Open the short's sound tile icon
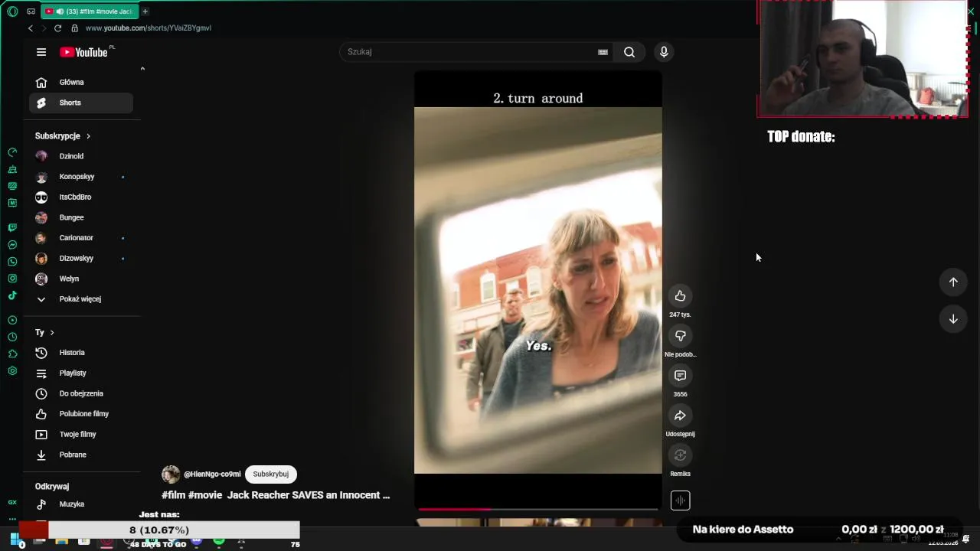The height and width of the screenshot is (551, 980). pyautogui.click(x=680, y=500)
